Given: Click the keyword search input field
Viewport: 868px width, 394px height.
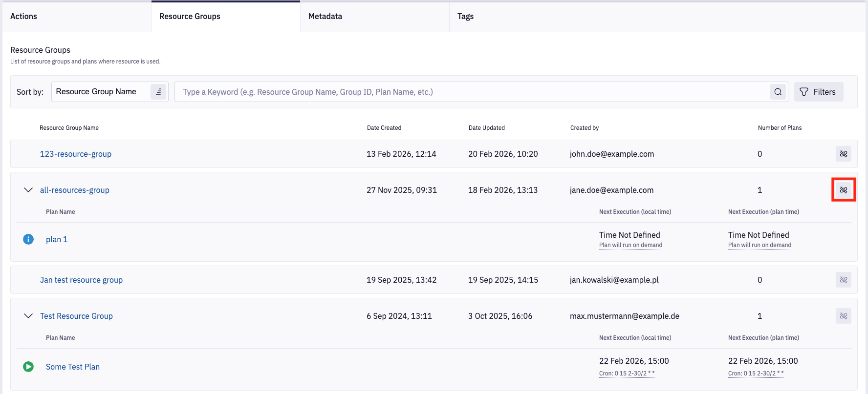Looking at the screenshot, I should (x=469, y=92).
